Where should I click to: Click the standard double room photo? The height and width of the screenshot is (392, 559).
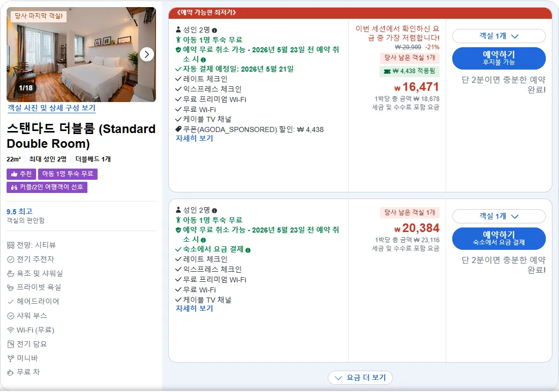[81, 54]
